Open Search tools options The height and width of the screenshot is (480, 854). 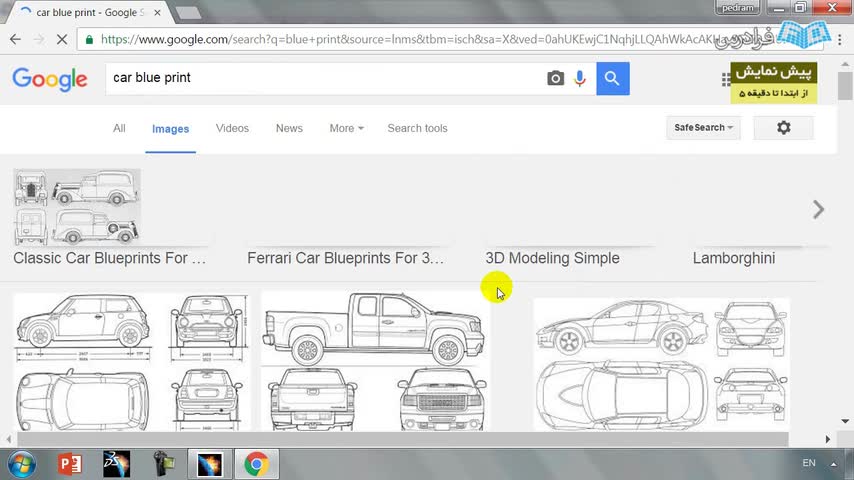point(417,128)
